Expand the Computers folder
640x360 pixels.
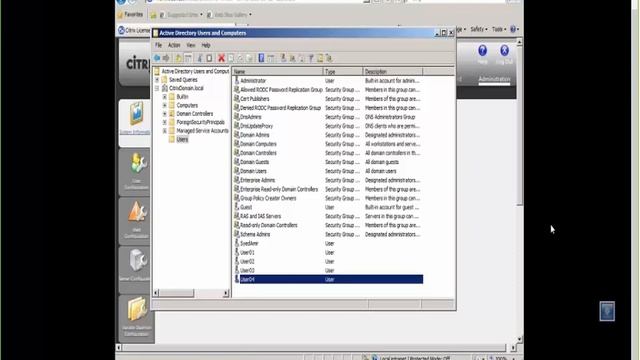pos(165,105)
